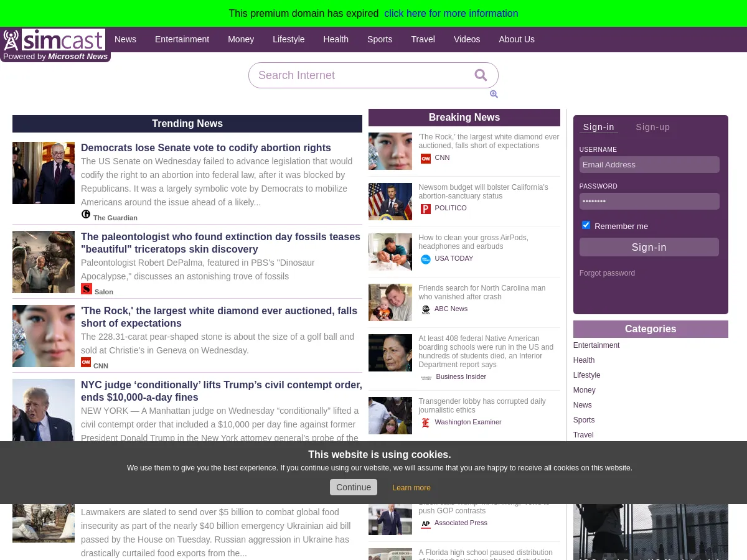Image resolution: width=747 pixels, height=560 pixels.
Task: Click Continue on the cookie notice
Action: pyautogui.click(x=354, y=487)
